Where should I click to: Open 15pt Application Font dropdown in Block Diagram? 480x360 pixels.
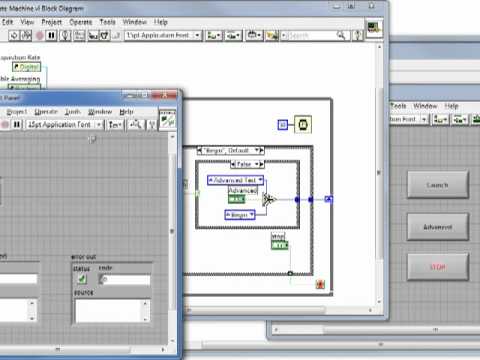163,35
